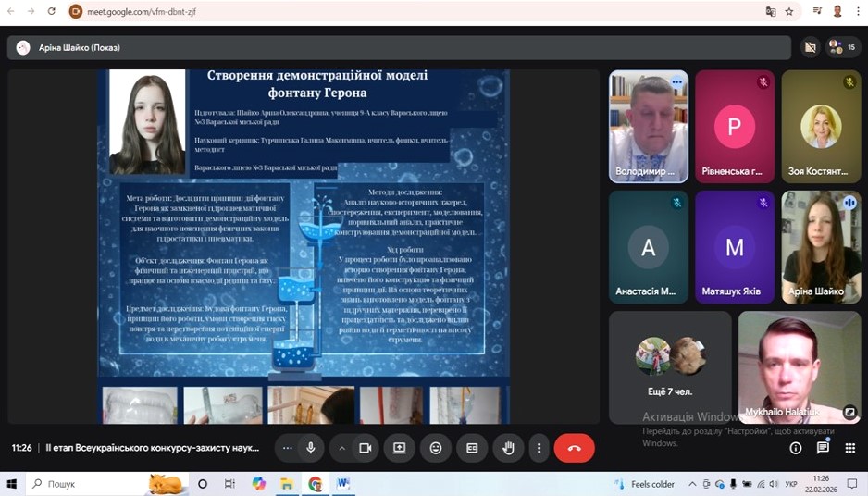Raise hand in the meeting
This screenshot has width=868, height=496.
pos(508,448)
